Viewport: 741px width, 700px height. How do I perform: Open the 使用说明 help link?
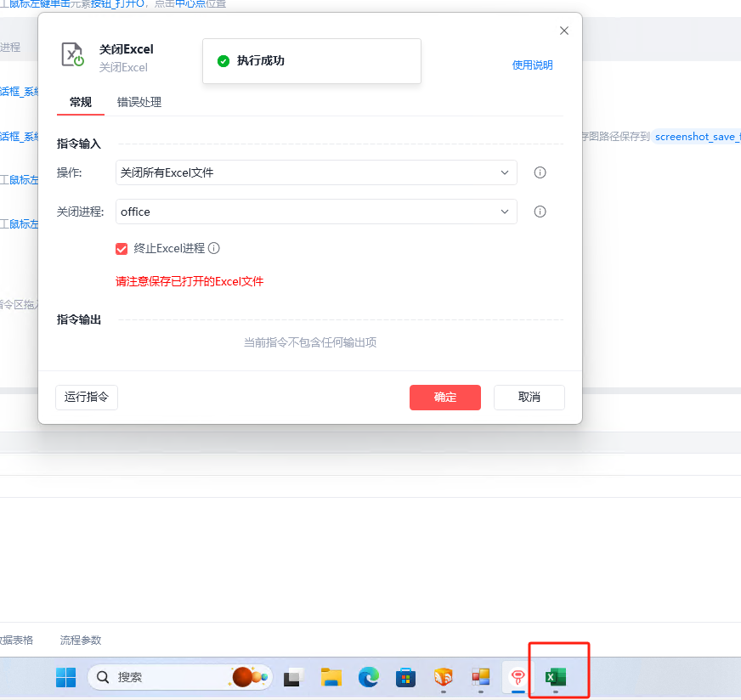[532, 65]
